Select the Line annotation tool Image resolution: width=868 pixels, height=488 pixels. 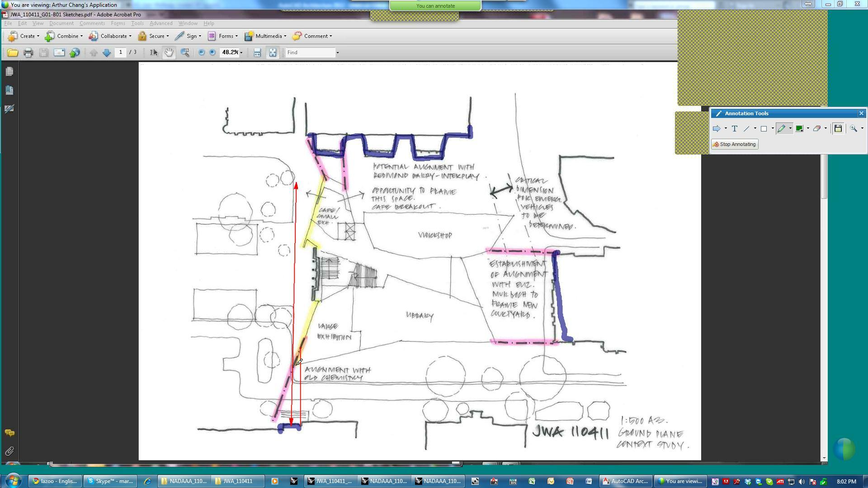coord(746,129)
